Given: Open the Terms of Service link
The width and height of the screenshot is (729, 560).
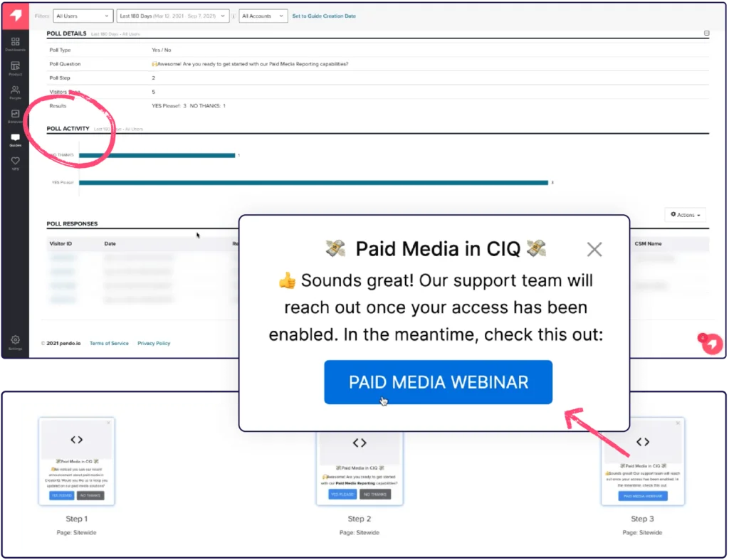Looking at the screenshot, I should 109,343.
